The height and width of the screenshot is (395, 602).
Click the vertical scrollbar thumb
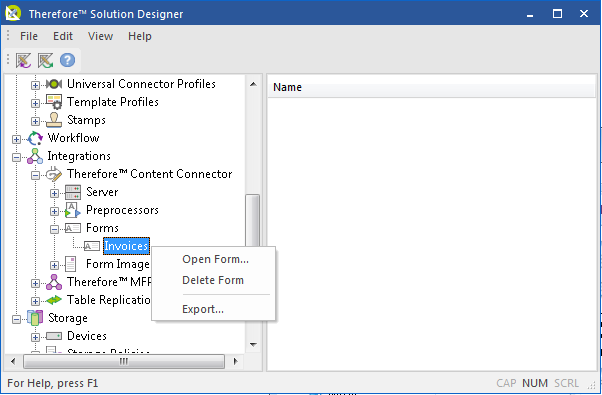point(253,220)
